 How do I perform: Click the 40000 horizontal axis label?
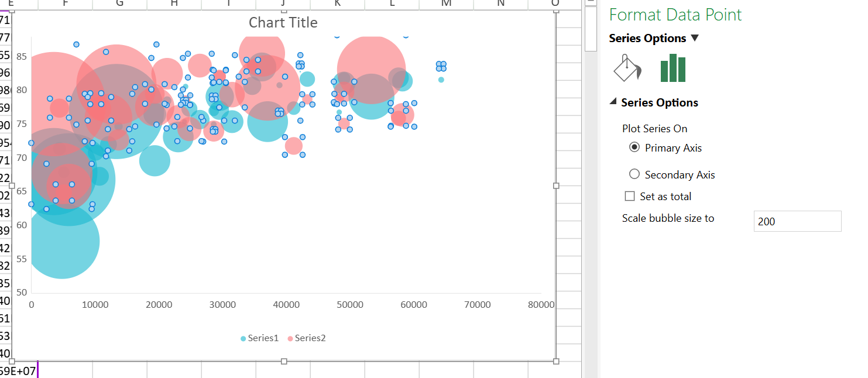[286, 305]
